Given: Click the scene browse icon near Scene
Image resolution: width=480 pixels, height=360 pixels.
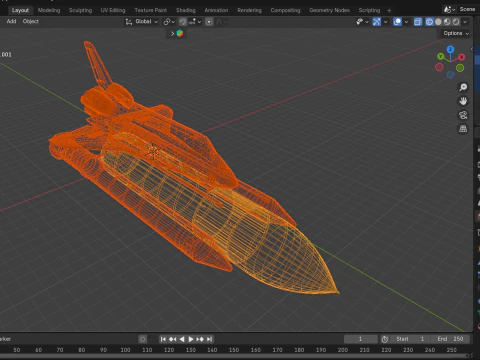Looking at the screenshot, I should 449,9.
